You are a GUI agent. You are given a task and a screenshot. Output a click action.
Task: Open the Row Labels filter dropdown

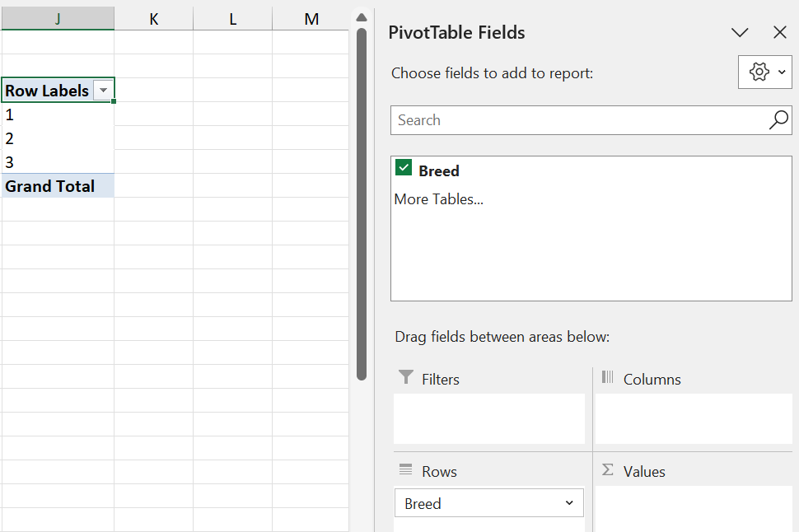(x=103, y=91)
